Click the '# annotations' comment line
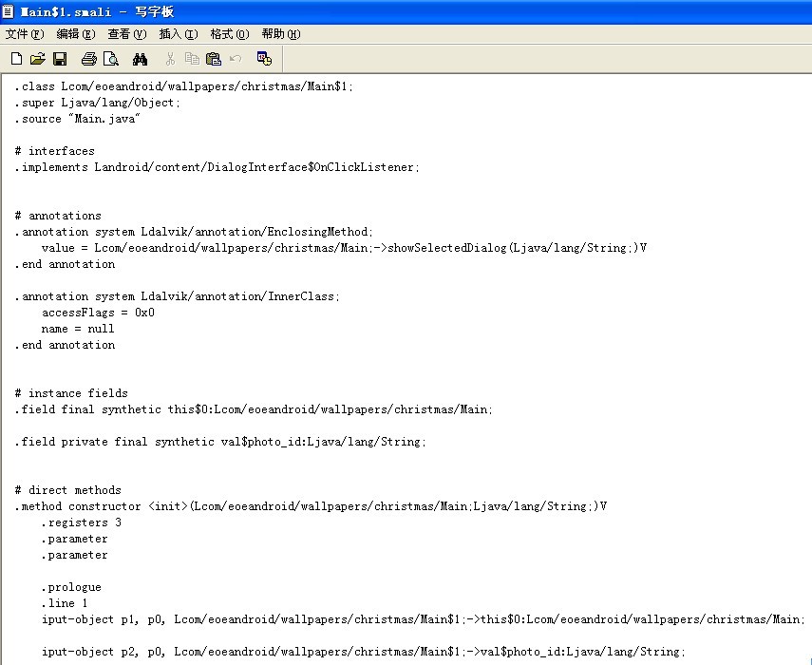 pyautogui.click(x=58, y=216)
